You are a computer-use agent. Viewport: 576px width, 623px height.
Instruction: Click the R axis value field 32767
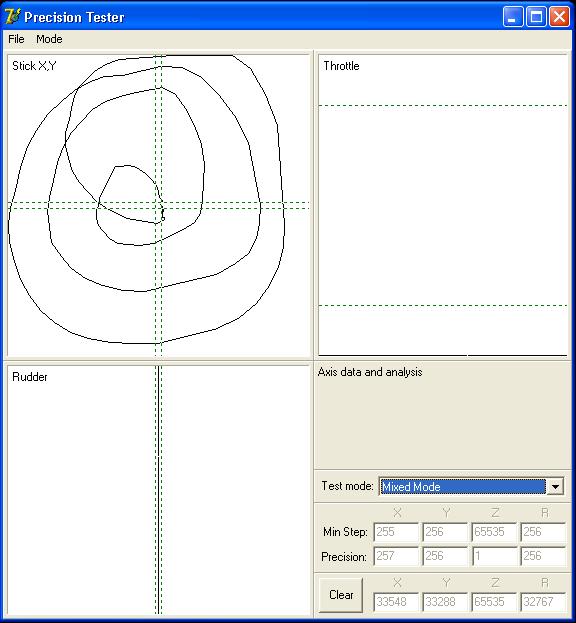(x=543, y=602)
